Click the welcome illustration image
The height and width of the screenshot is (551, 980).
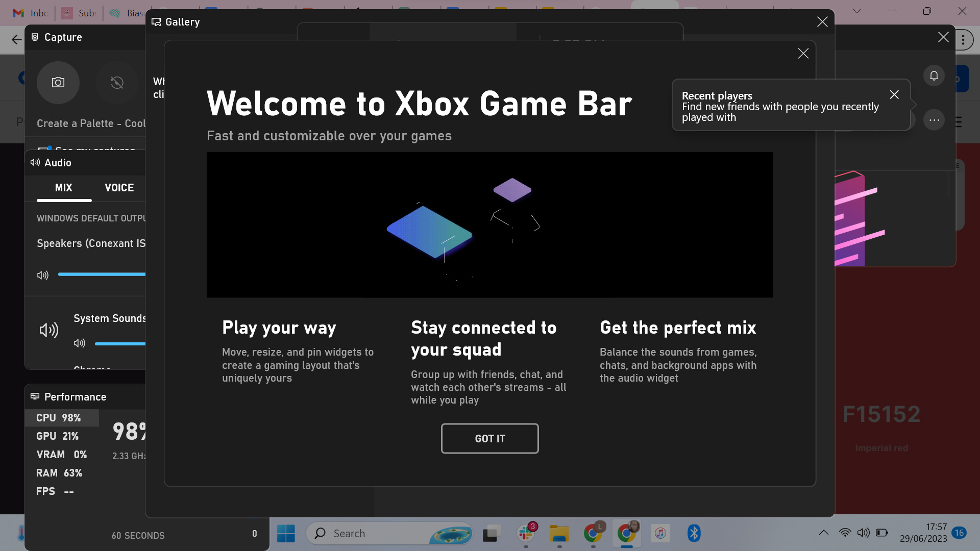[x=489, y=224]
